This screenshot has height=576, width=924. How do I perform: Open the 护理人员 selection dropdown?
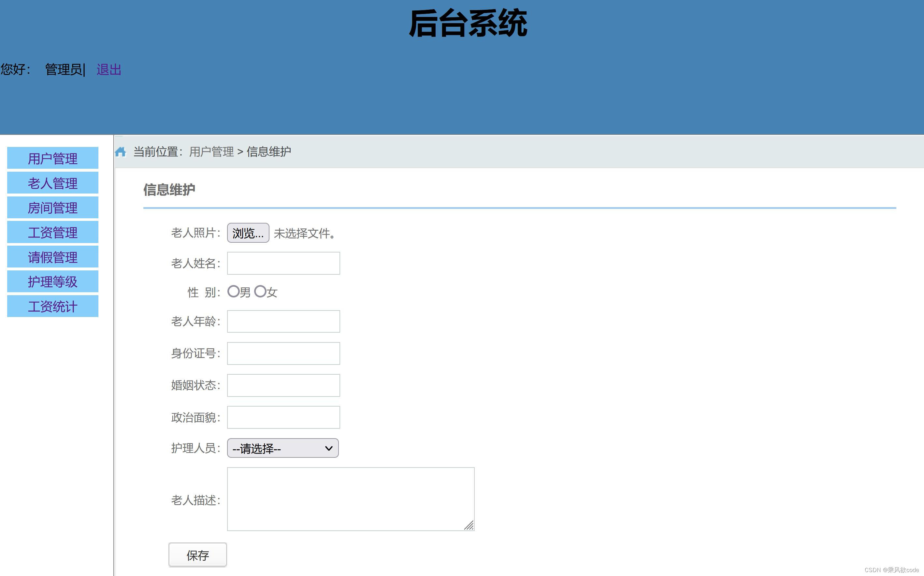click(x=282, y=448)
